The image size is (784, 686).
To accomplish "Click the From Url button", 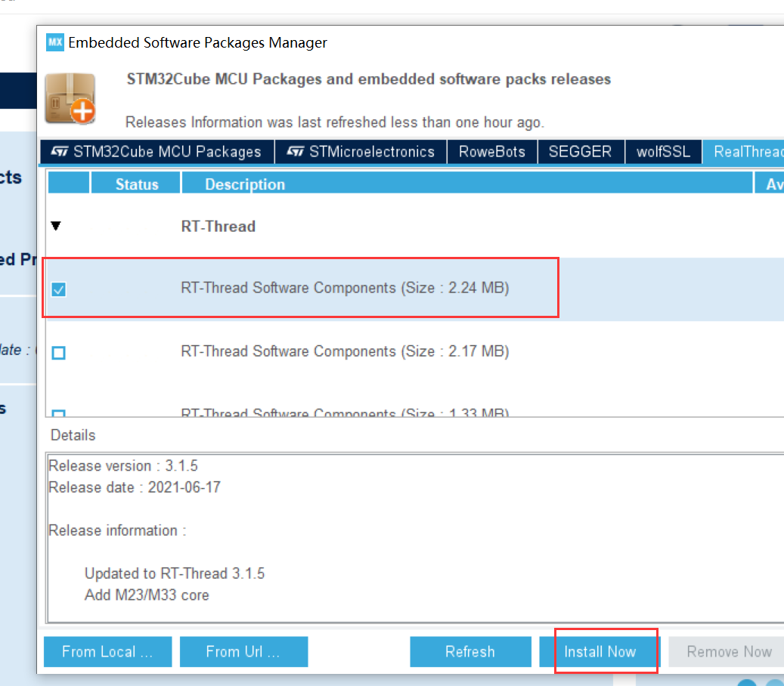I will pos(243,651).
